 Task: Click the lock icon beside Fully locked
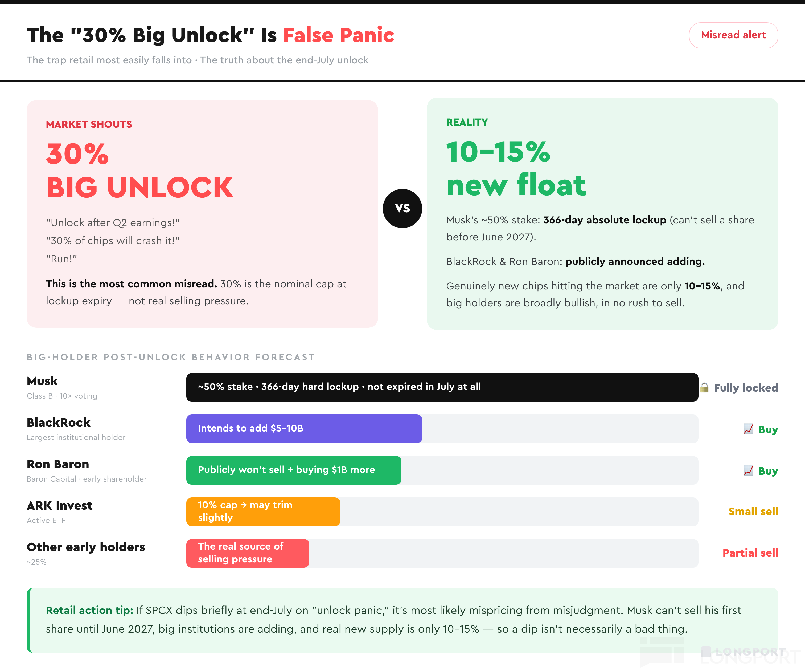tap(704, 387)
